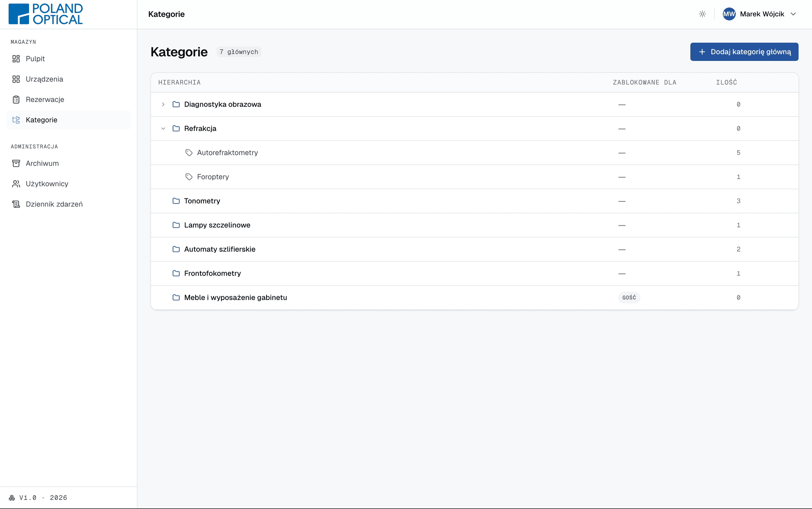The height and width of the screenshot is (509, 812).
Task: Click quantity 0 in Meble row
Action: click(738, 298)
